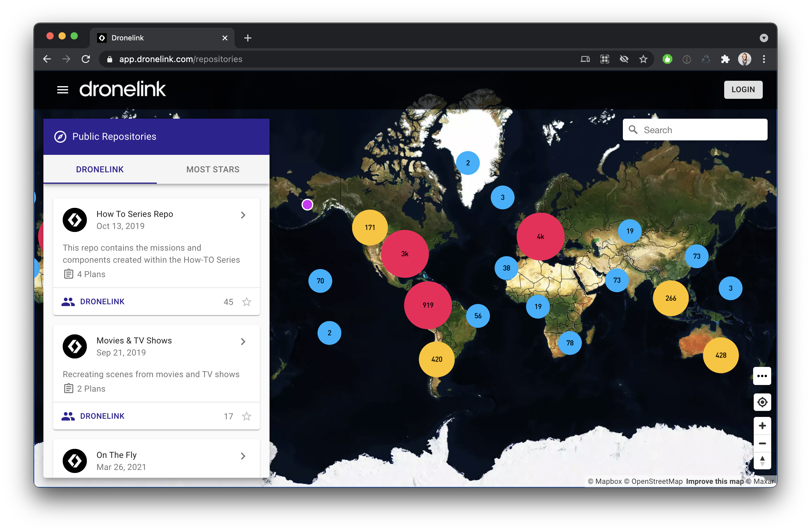This screenshot has width=811, height=532.
Task: Click the address bar URL
Action: (x=181, y=59)
